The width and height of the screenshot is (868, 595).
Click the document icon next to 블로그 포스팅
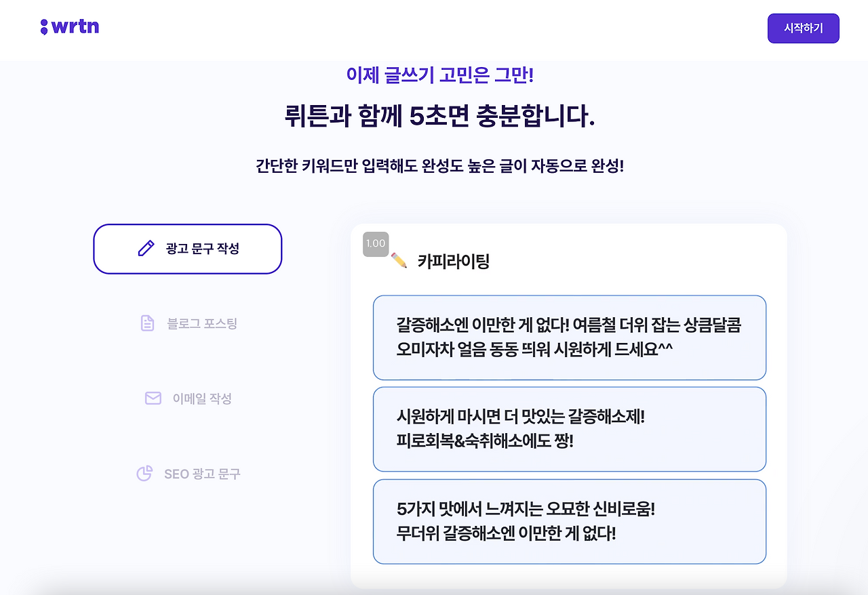pos(146,323)
